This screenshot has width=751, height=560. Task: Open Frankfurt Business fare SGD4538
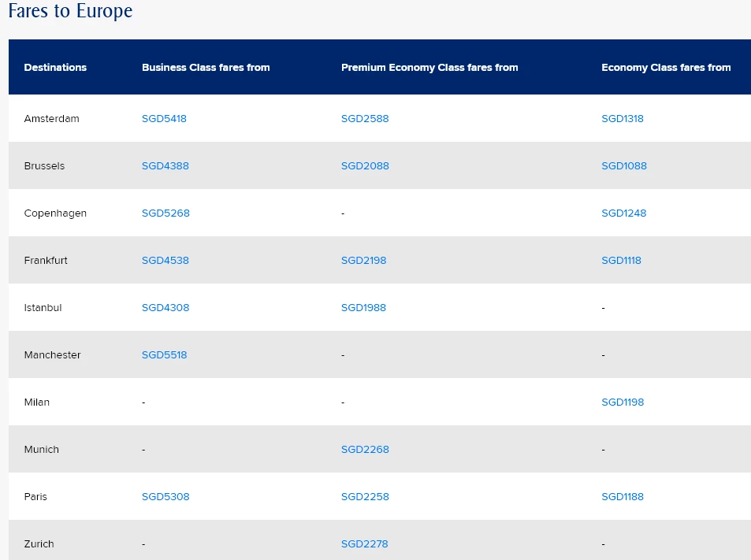165,261
